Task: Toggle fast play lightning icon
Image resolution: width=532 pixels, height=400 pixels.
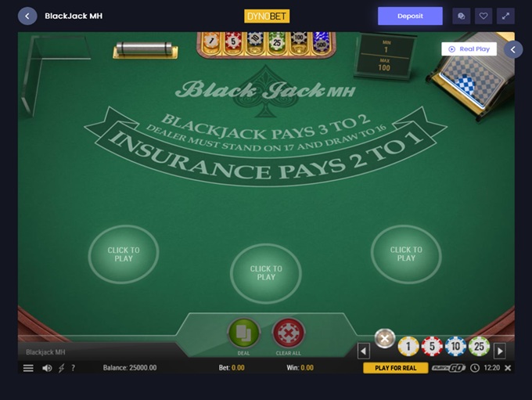Action: (x=61, y=368)
